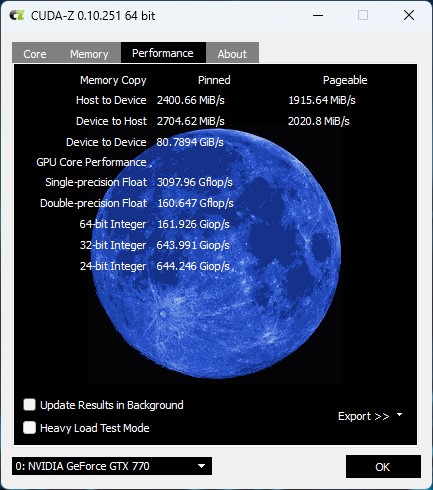Click the Double-precision value 160.647 Gflop/s

click(195, 203)
